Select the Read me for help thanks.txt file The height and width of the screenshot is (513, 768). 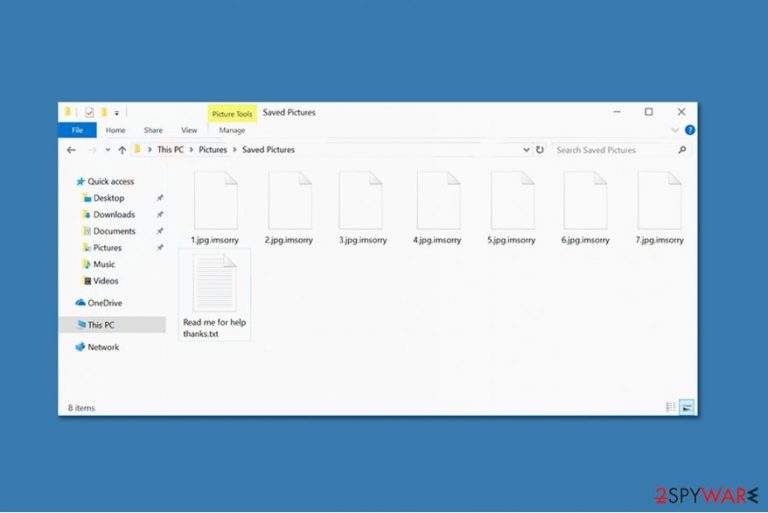point(215,294)
